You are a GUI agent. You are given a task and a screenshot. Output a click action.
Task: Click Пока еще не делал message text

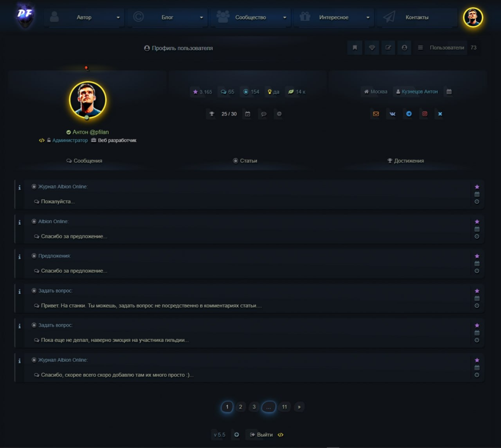pos(115,340)
